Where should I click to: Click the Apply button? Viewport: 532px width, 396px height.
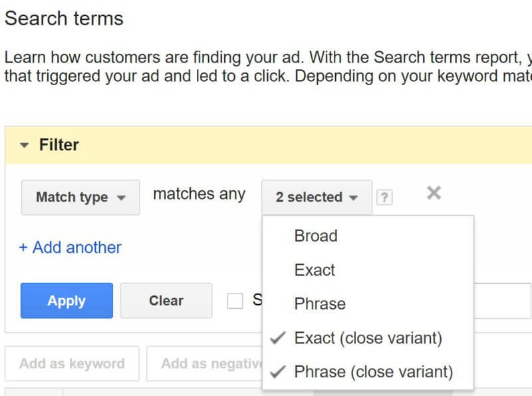(66, 301)
